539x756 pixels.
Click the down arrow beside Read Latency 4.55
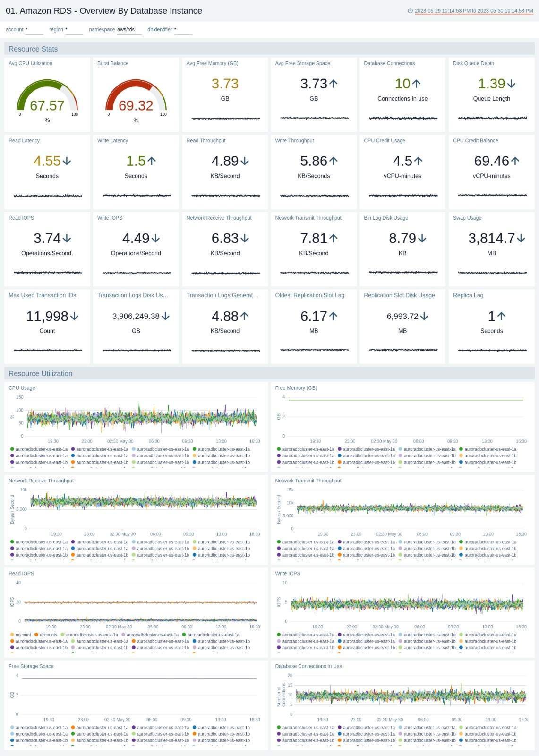[x=67, y=161]
